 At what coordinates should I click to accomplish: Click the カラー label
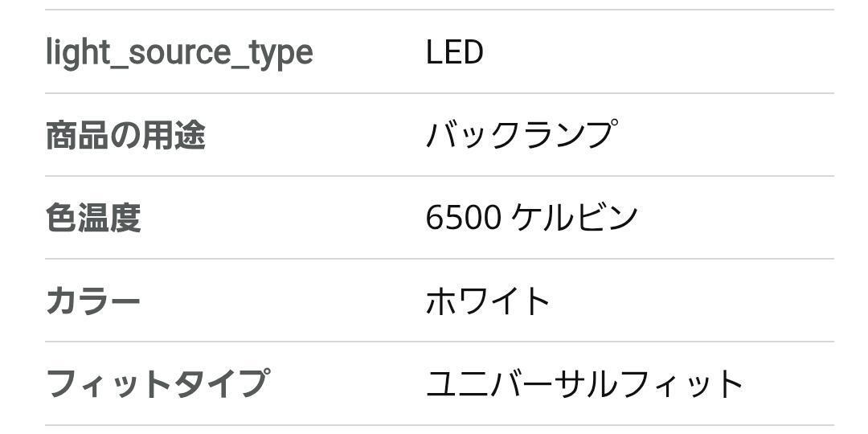point(93,301)
